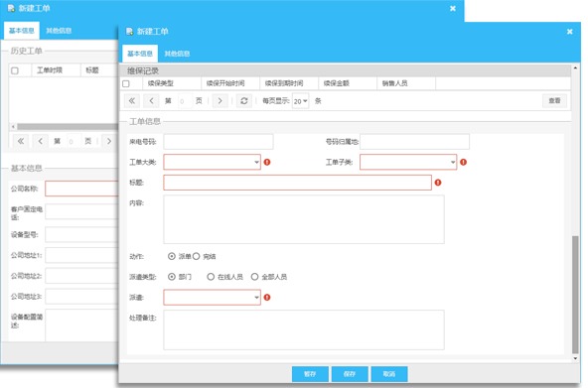Select the 派单 action radio button
The height and width of the screenshot is (388, 588).
[x=172, y=256]
